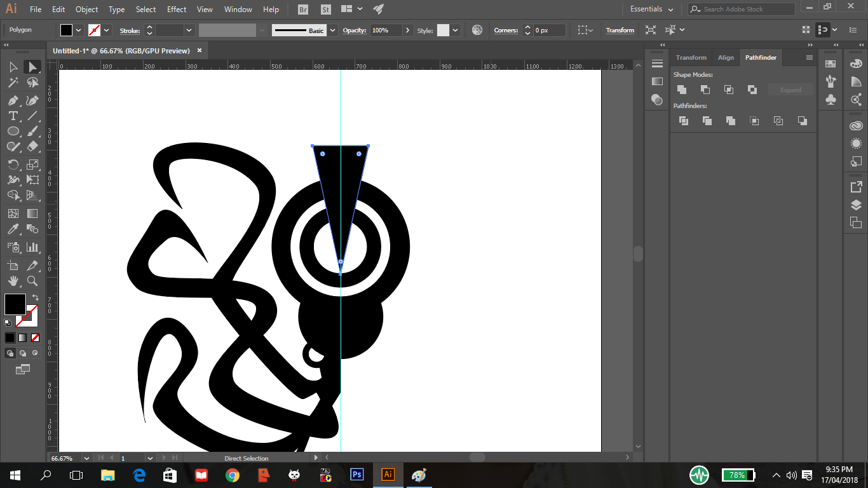Open the zoom level dropdown at bottom
868x488 pixels.
(x=87, y=457)
